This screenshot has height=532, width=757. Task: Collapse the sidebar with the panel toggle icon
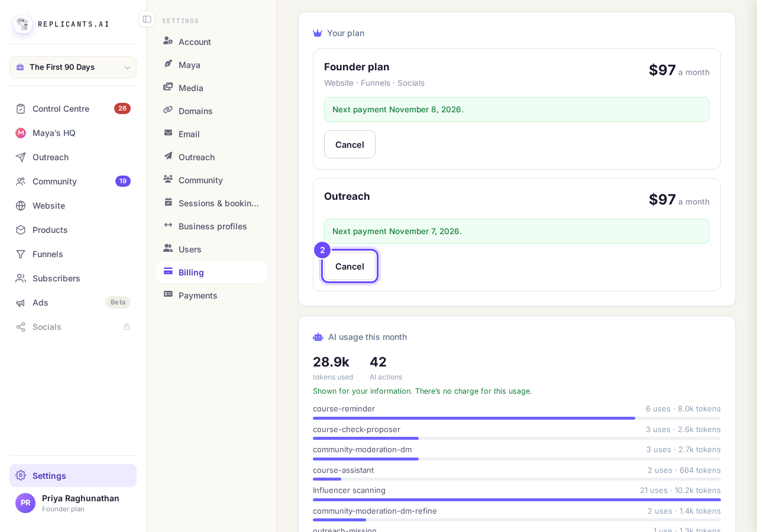[147, 19]
